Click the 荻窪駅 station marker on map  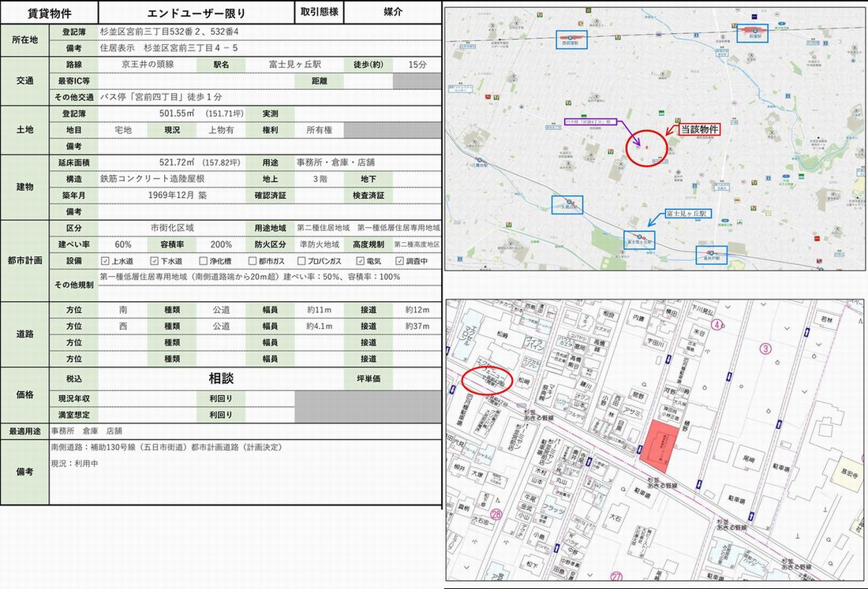750,32
